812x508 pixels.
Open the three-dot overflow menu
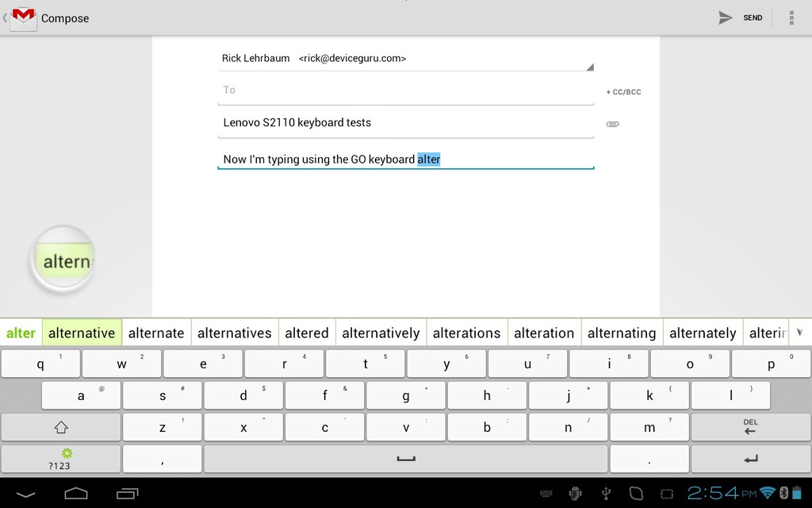tap(791, 17)
